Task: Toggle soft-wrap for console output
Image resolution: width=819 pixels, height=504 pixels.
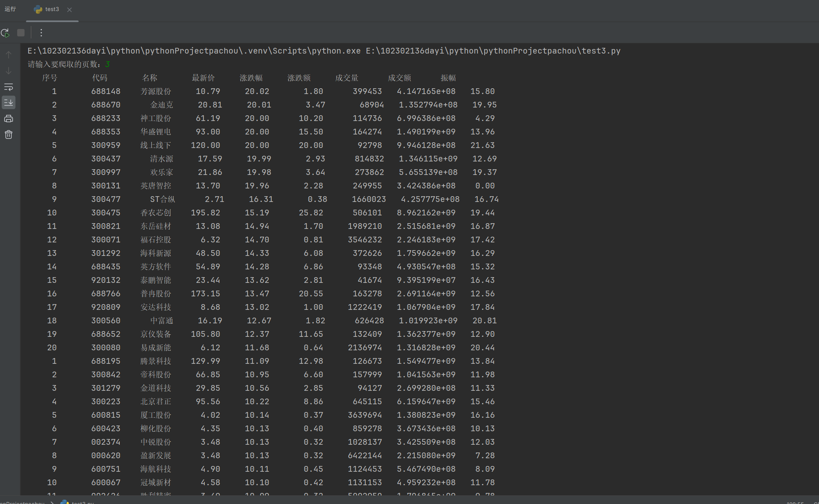Action: pos(9,87)
